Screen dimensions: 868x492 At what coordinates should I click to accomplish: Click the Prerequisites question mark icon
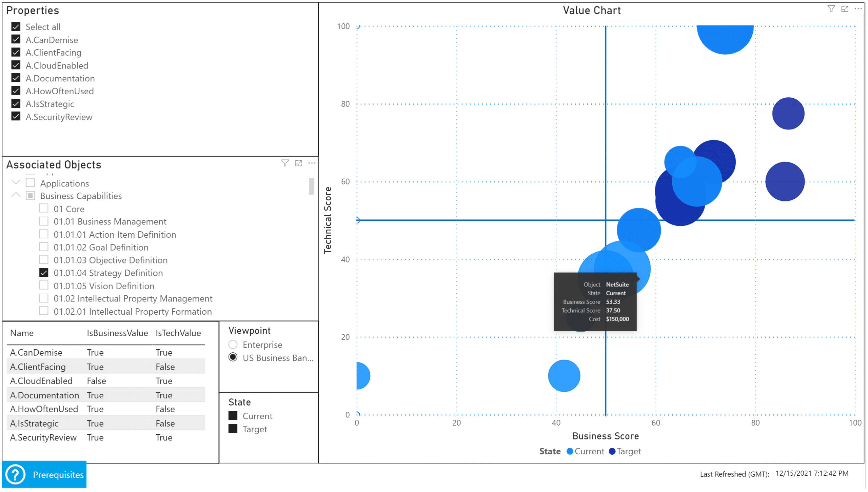point(15,474)
